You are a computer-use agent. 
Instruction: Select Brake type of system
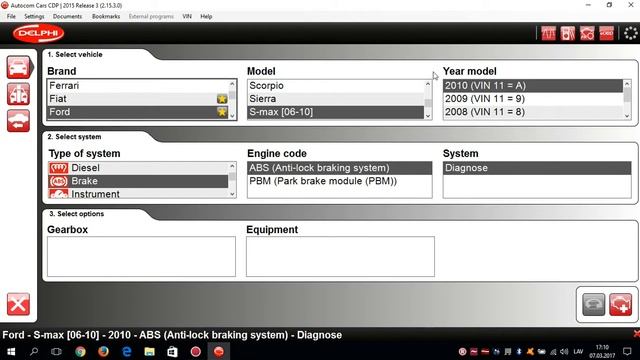[138, 181]
